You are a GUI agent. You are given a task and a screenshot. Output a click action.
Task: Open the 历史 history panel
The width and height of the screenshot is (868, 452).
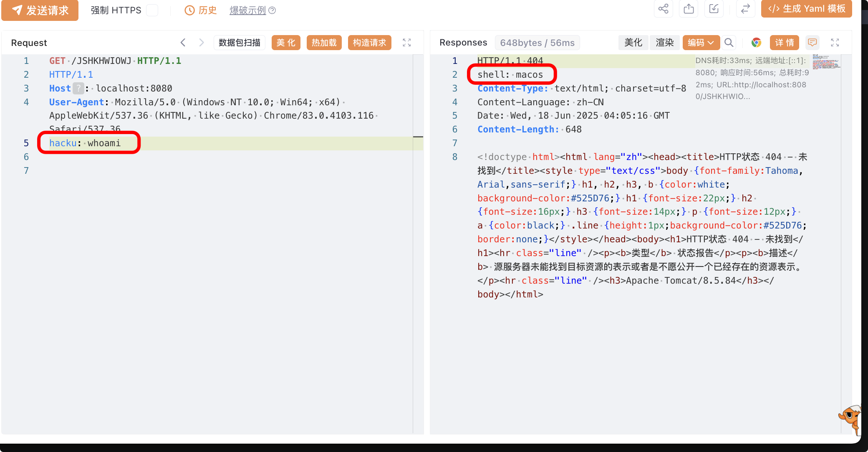(201, 10)
